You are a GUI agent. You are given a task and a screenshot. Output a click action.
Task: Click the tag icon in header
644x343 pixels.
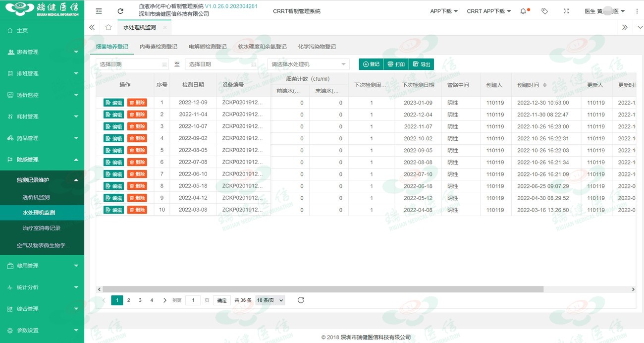544,11
